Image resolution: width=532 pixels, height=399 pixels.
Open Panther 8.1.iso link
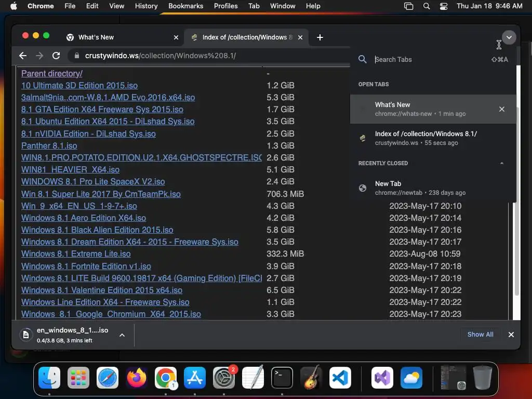[x=49, y=145]
